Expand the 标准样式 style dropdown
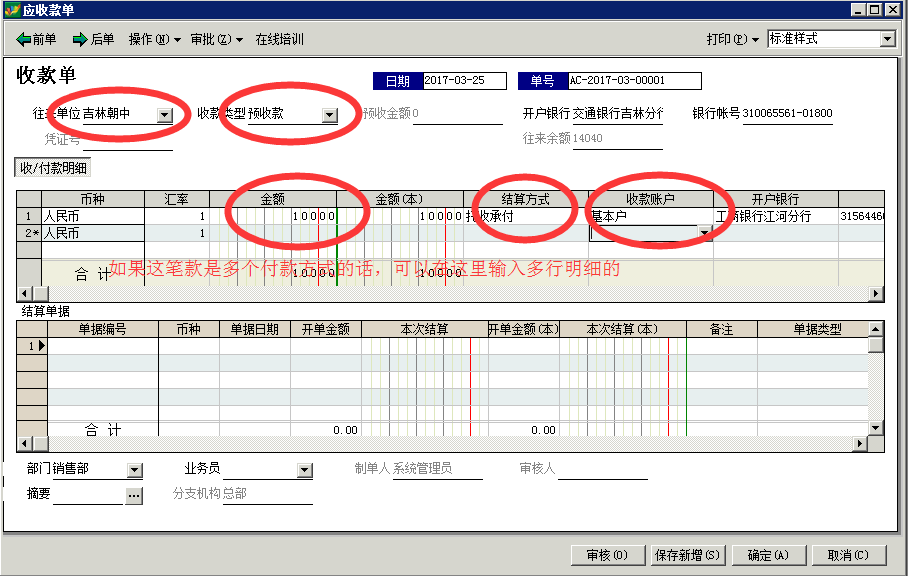This screenshot has width=908, height=576. point(887,39)
